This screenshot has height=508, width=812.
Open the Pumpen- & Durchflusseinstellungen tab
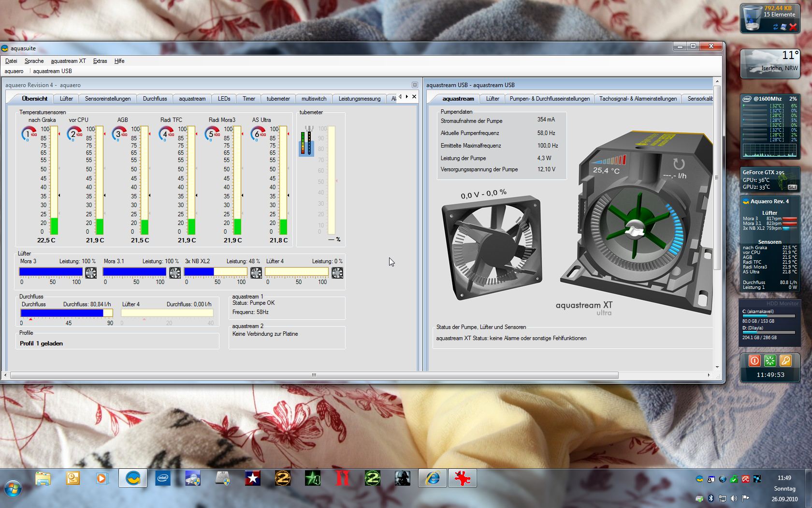(550, 99)
